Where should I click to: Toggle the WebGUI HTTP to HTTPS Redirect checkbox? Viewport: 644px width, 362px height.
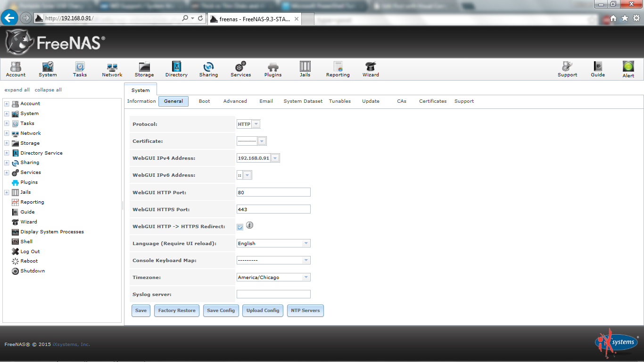pyautogui.click(x=240, y=227)
